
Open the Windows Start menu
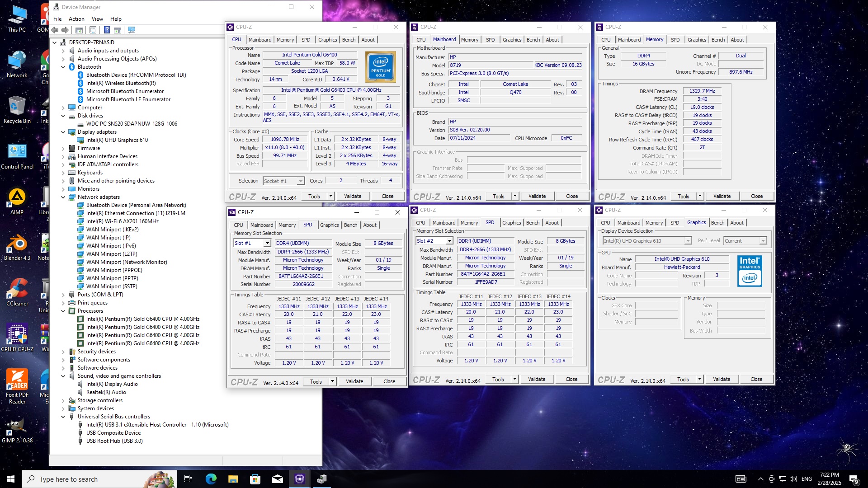pos(11,479)
